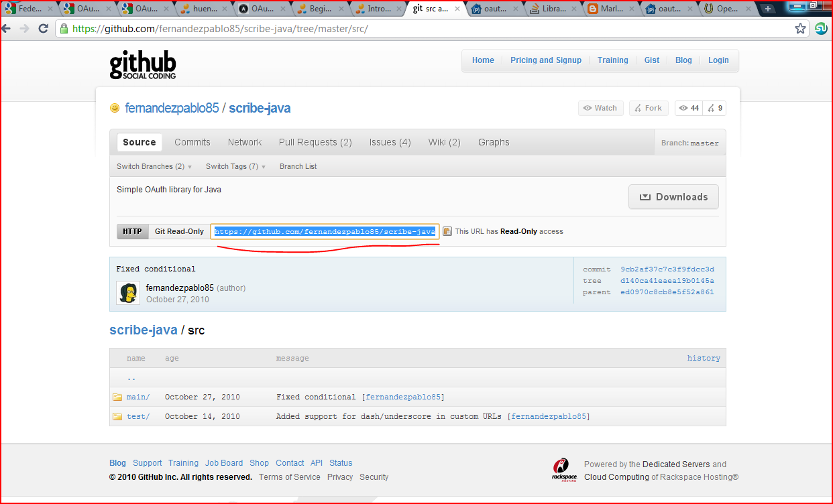The image size is (833, 504).
Task: Select the Git Read-Only clone option
Action: tap(179, 231)
